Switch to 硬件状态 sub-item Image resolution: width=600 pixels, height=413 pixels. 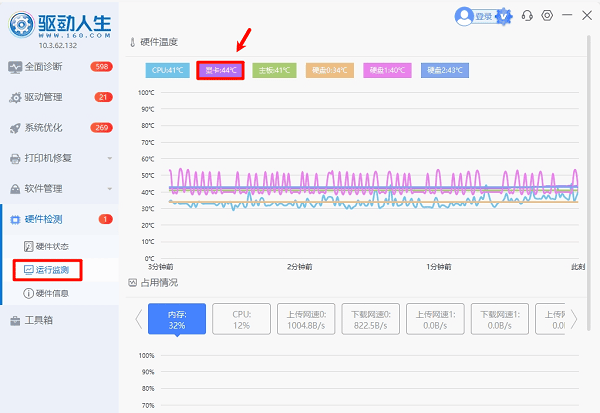[x=60, y=246]
